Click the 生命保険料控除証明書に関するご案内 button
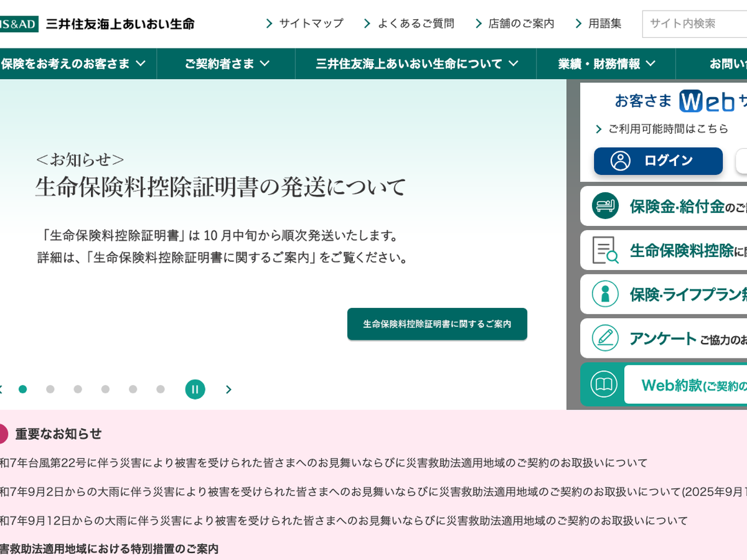This screenshot has width=747, height=560. coord(437,324)
